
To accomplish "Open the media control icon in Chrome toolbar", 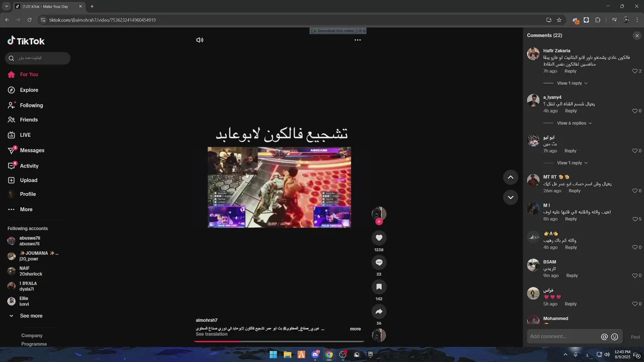I will (614, 20).
